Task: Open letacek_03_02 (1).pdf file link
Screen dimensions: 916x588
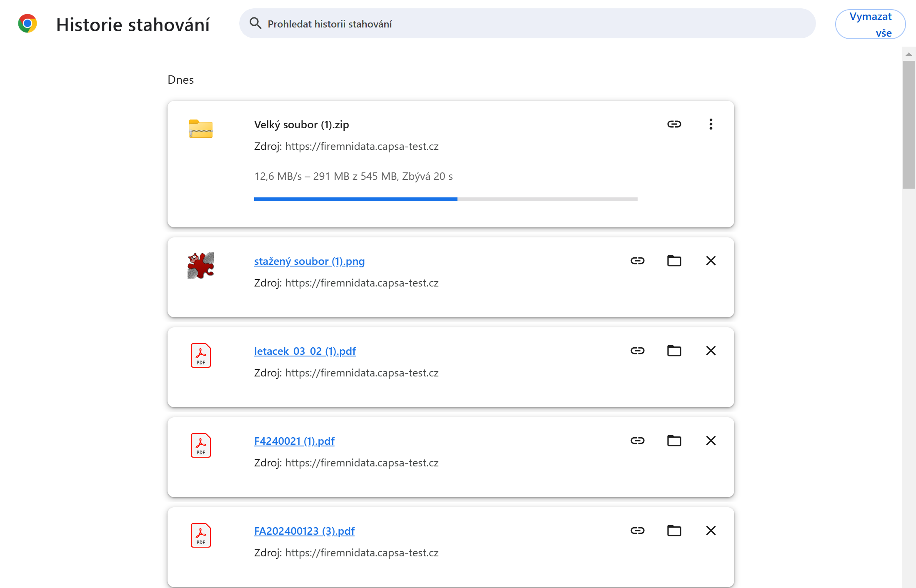Action: [x=305, y=351]
